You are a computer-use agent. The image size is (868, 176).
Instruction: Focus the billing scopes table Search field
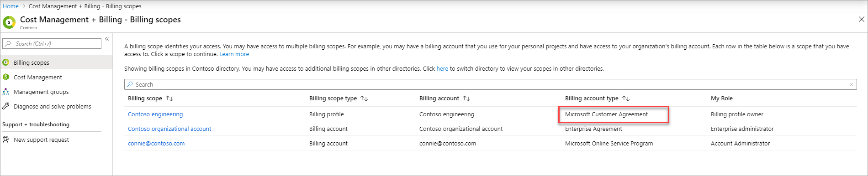(490, 84)
